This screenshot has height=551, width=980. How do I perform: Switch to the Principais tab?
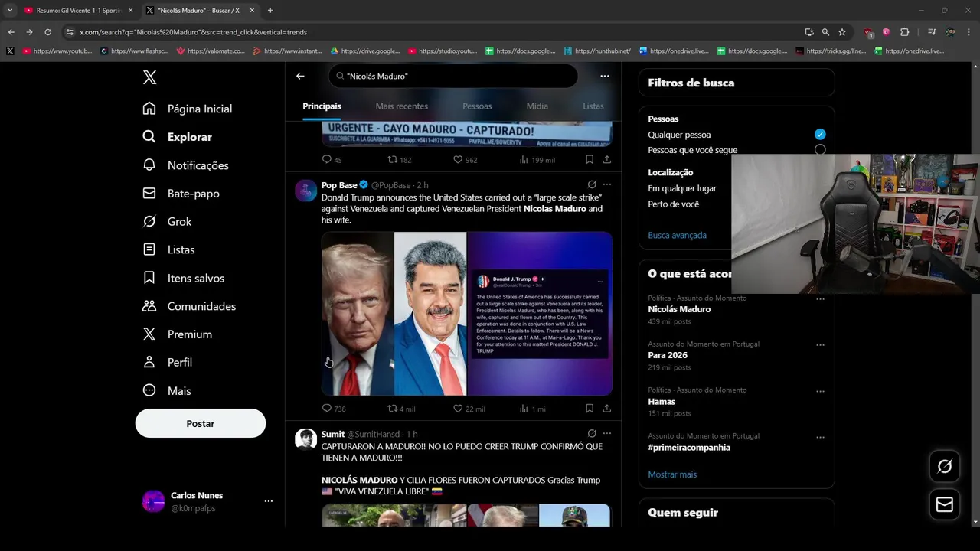322,106
